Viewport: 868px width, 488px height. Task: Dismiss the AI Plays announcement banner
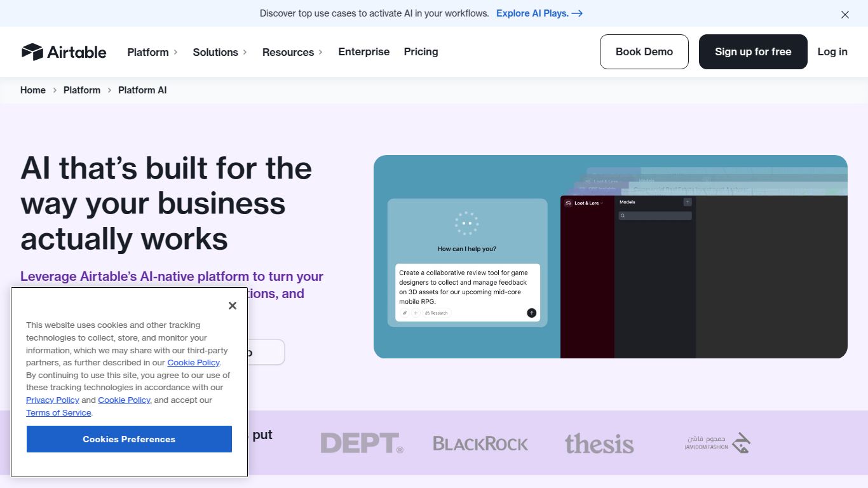tap(844, 15)
